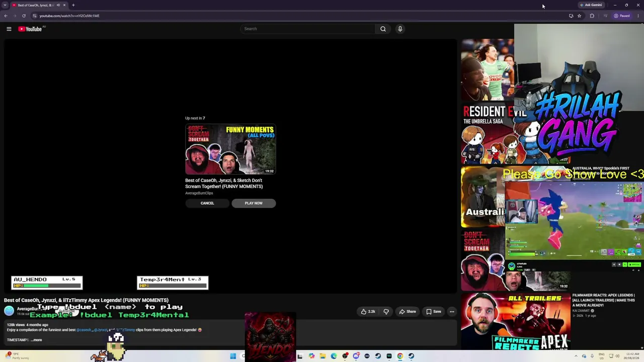The width and height of the screenshot is (644, 362).
Task: Open the ENG US language switcher
Action: tap(601, 356)
